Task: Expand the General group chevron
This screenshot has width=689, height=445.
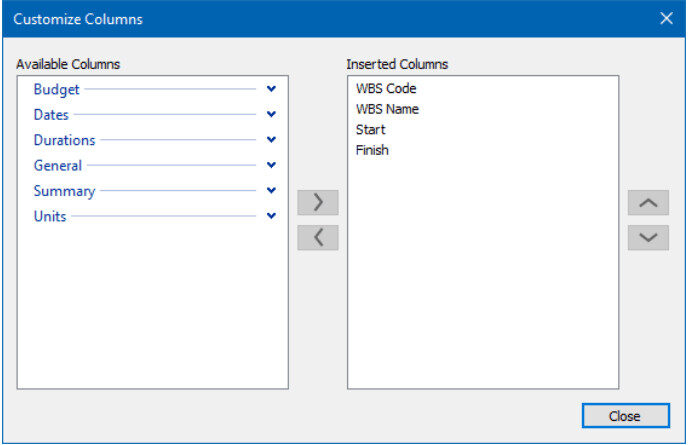Action: (272, 165)
